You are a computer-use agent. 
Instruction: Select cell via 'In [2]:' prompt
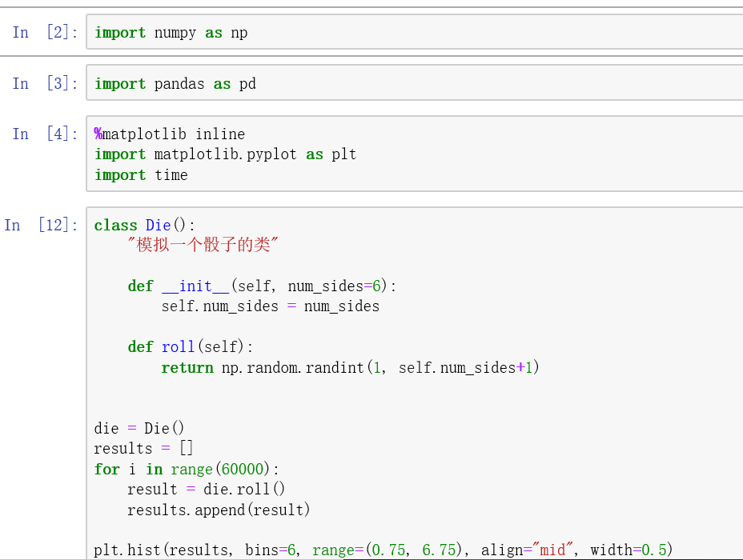[45, 32]
